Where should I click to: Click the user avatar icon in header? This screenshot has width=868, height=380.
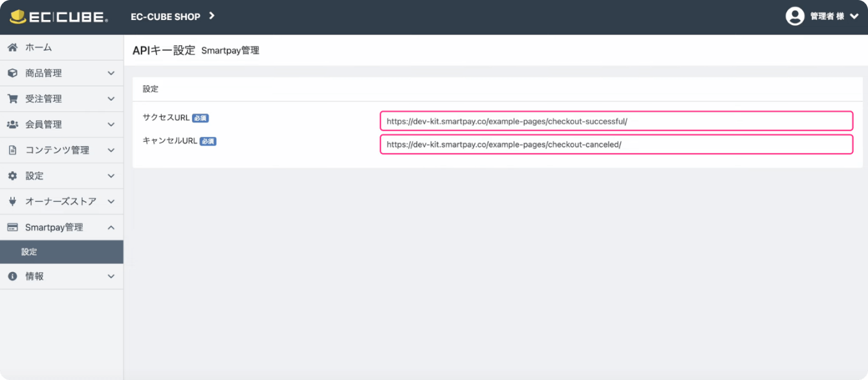coord(795,16)
